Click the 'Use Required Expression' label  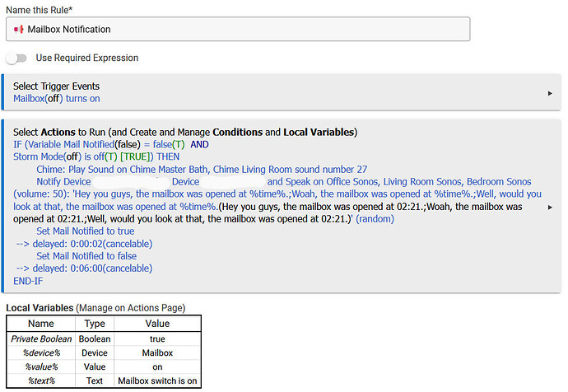[87, 58]
